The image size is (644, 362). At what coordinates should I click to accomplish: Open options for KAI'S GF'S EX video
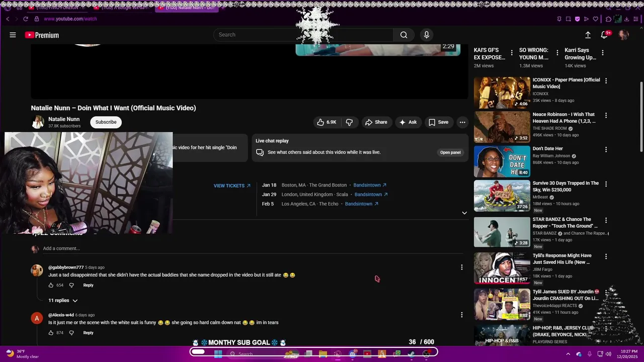(512, 53)
